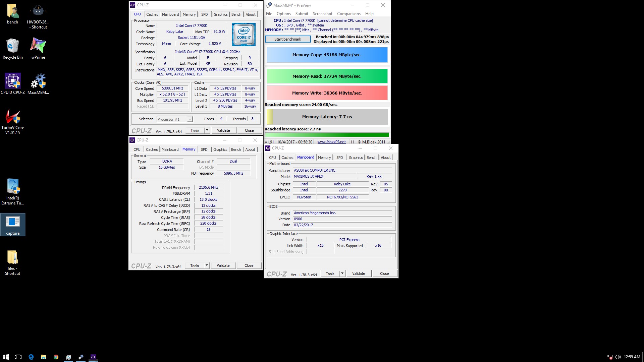Click Validate in the CPU-Z Memory window
The image size is (644, 362).
(223, 265)
